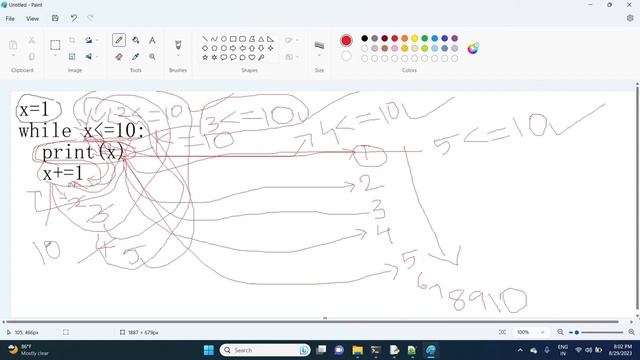Open Paint settings gear

point(630,18)
